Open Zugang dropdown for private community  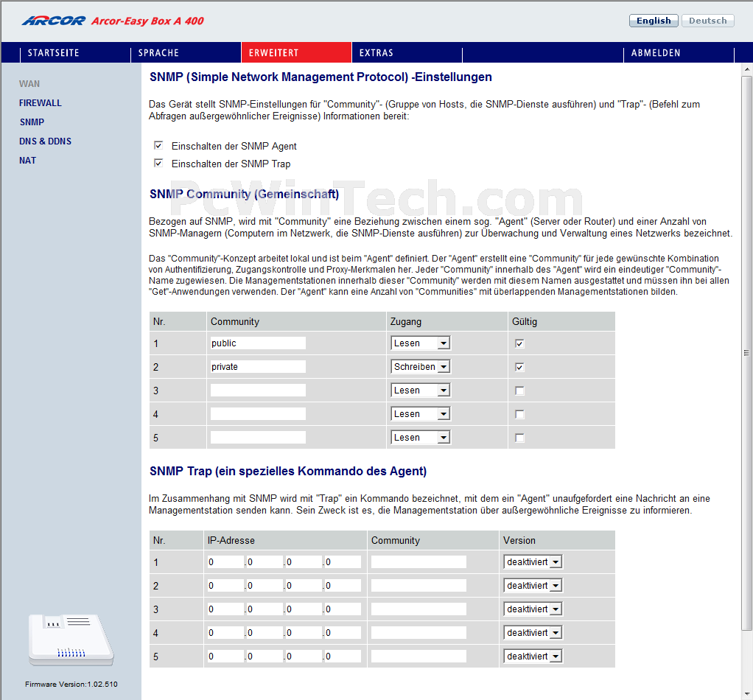tap(420, 367)
